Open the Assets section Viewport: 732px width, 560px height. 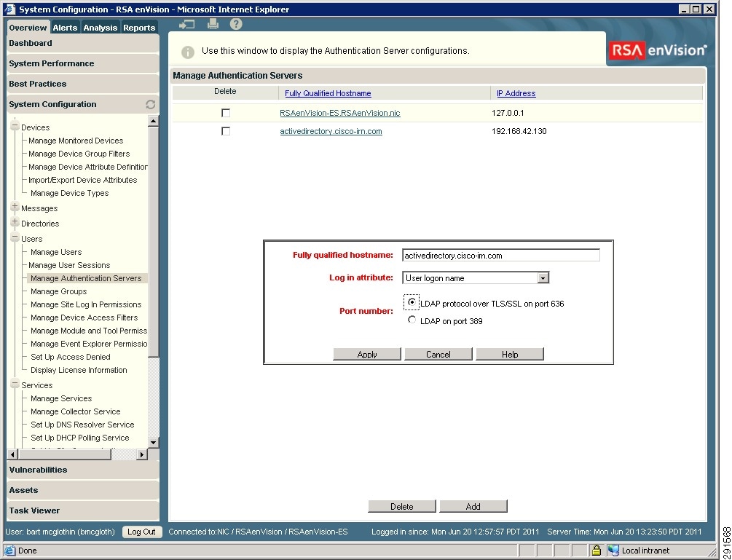pos(83,491)
